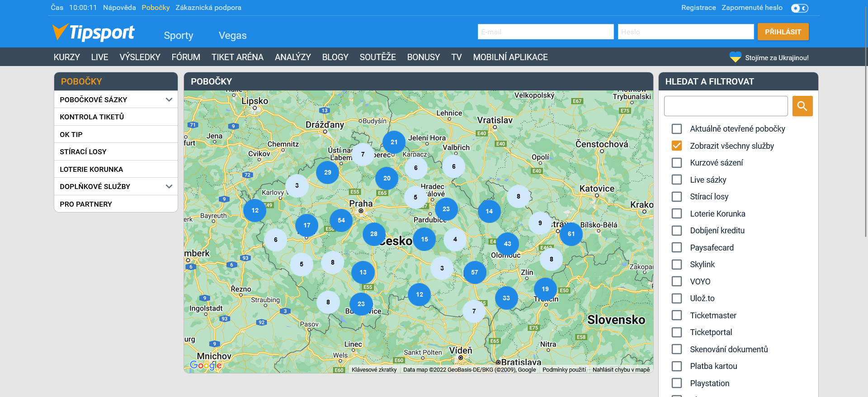Check Stírací losy filter
868x397 pixels.
(x=677, y=197)
